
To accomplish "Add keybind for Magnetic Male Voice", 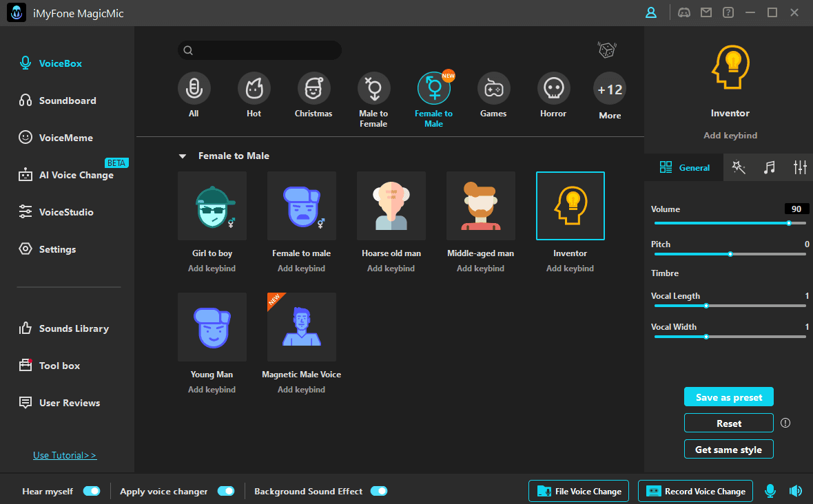I will pyautogui.click(x=302, y=390).
